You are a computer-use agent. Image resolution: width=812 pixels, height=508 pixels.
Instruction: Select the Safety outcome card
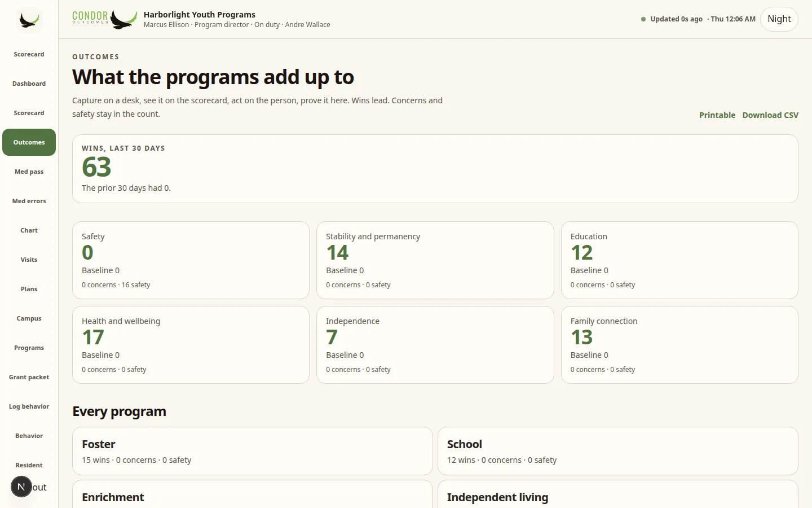191,260
